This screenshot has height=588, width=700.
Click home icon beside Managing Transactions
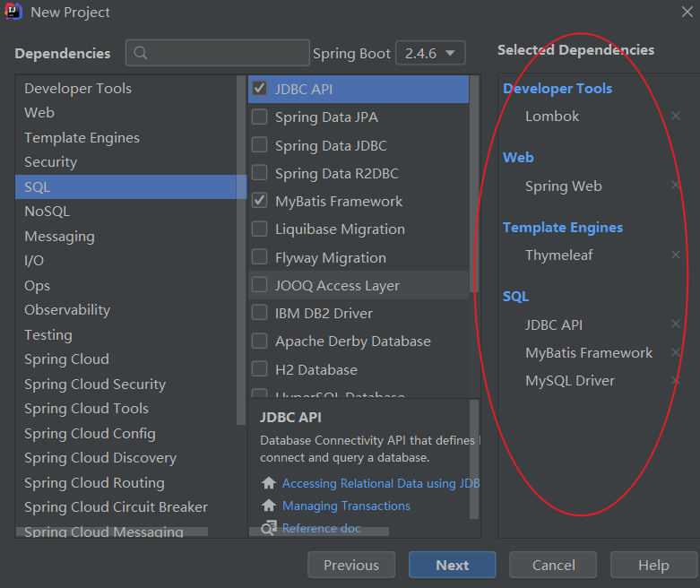[x=268, y=506]
